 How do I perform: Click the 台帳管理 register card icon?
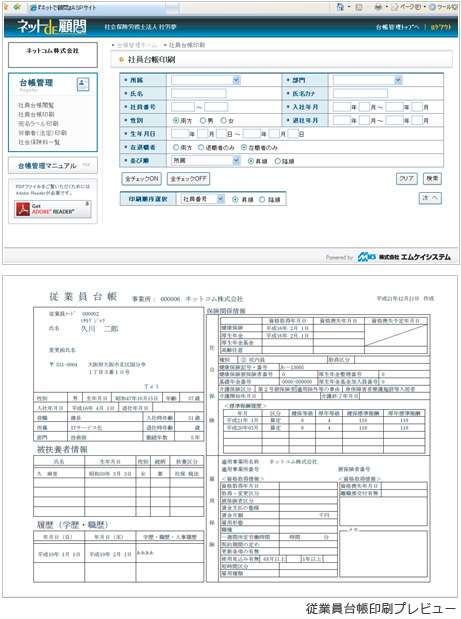coord(83,84)
